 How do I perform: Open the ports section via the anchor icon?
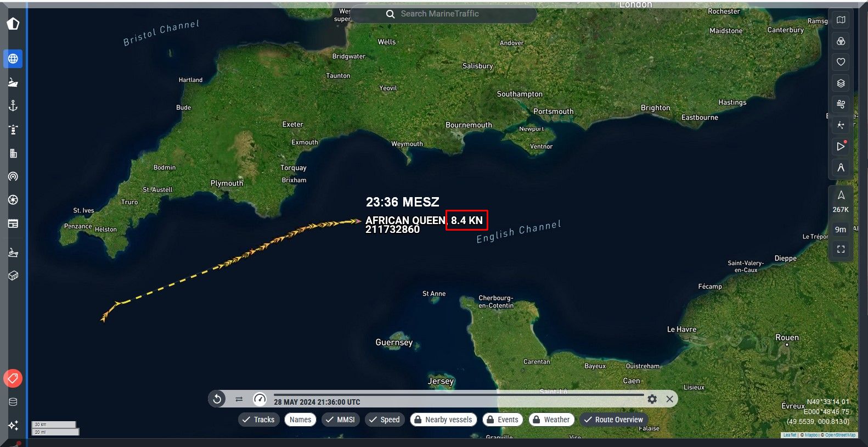coord(13,105)
